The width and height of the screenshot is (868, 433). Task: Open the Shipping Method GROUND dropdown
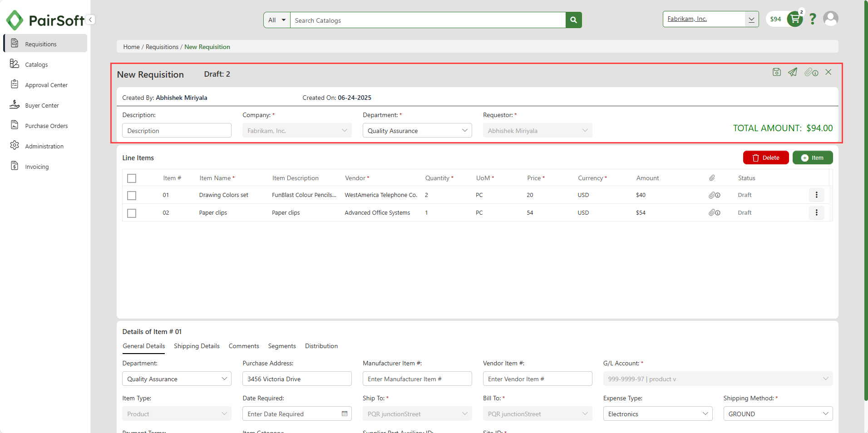click(x=778, y=413)
